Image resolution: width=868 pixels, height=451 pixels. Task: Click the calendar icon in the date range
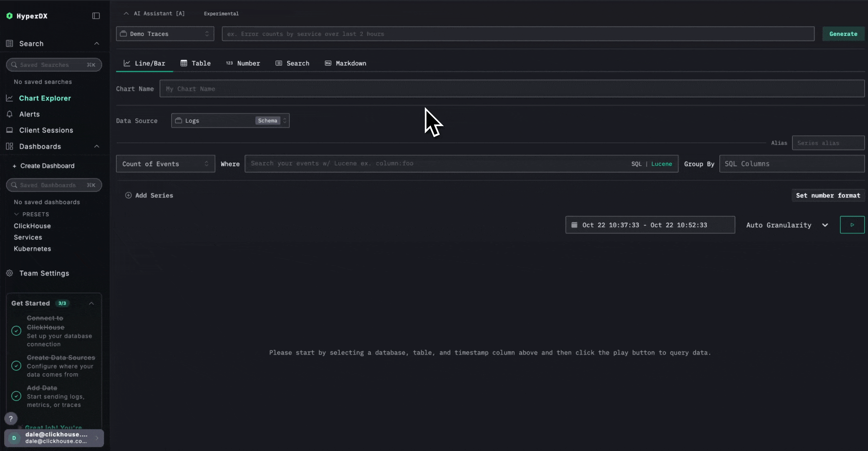(x=574, y=225)
